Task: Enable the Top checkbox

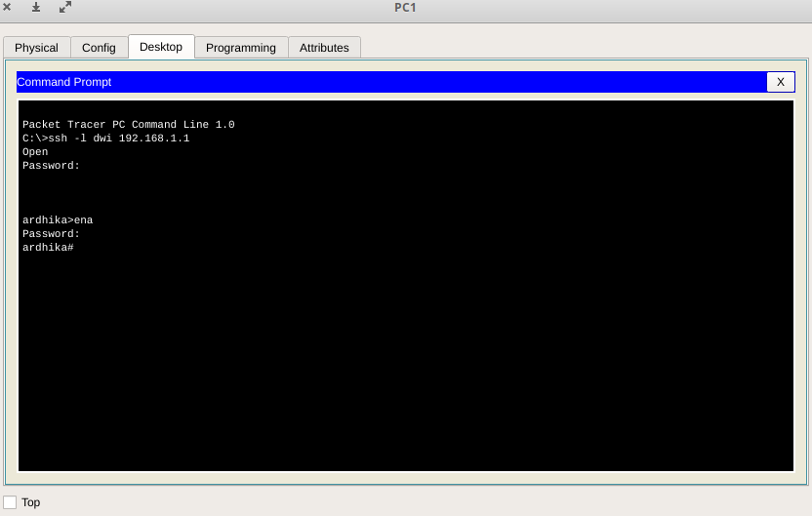Action: coord(10,502)
